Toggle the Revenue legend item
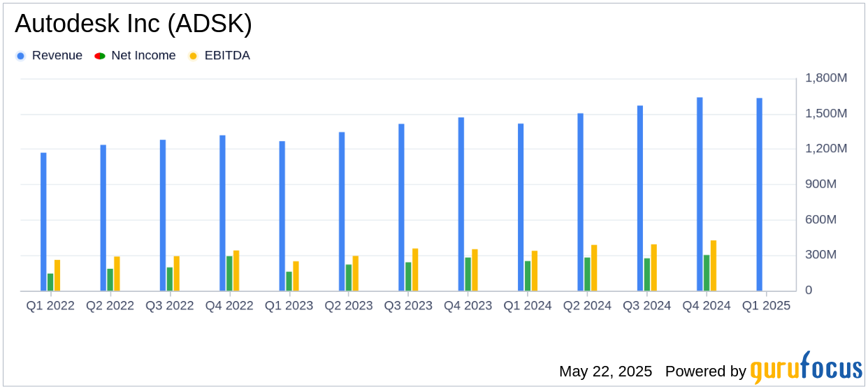The width and height of the screenshot is (868, 389). tap(49, 56)
